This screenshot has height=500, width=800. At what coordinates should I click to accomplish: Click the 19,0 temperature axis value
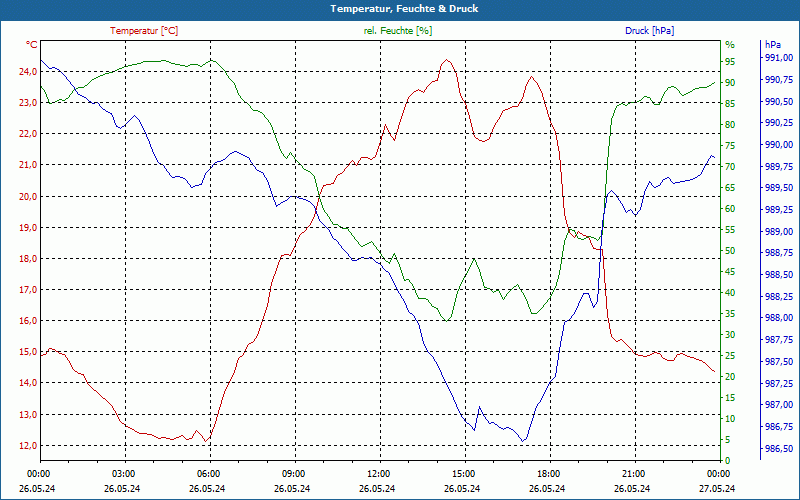coord(28,228)
